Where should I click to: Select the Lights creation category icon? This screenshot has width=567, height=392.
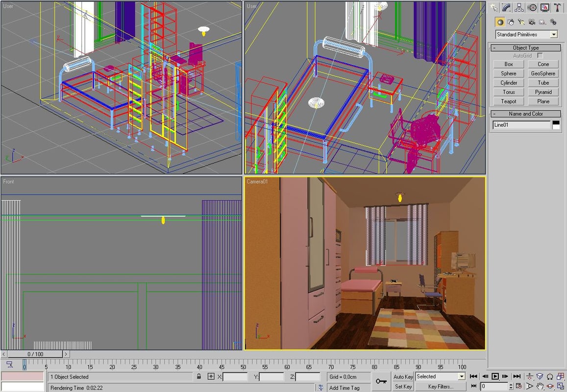coord(521,22)
